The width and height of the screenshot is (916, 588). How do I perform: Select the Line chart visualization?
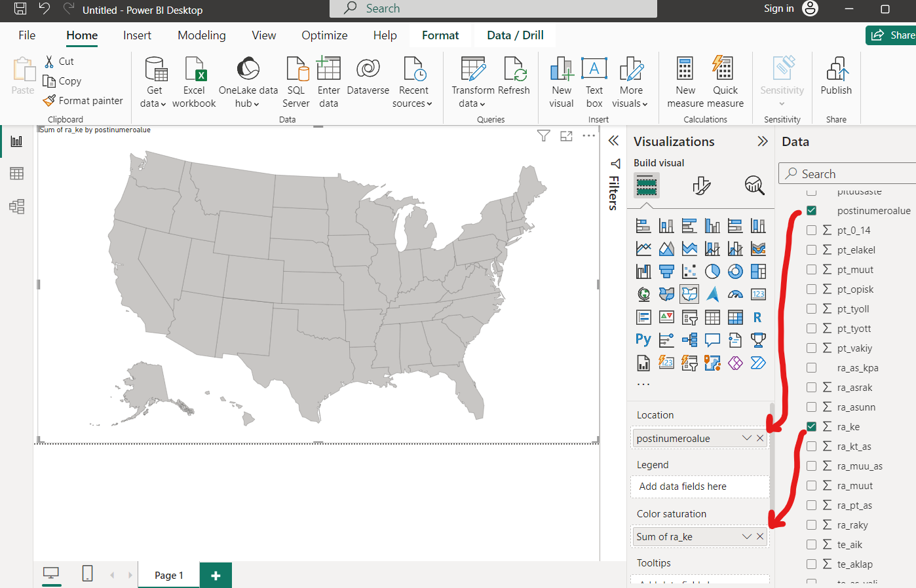tap(643, 249)
